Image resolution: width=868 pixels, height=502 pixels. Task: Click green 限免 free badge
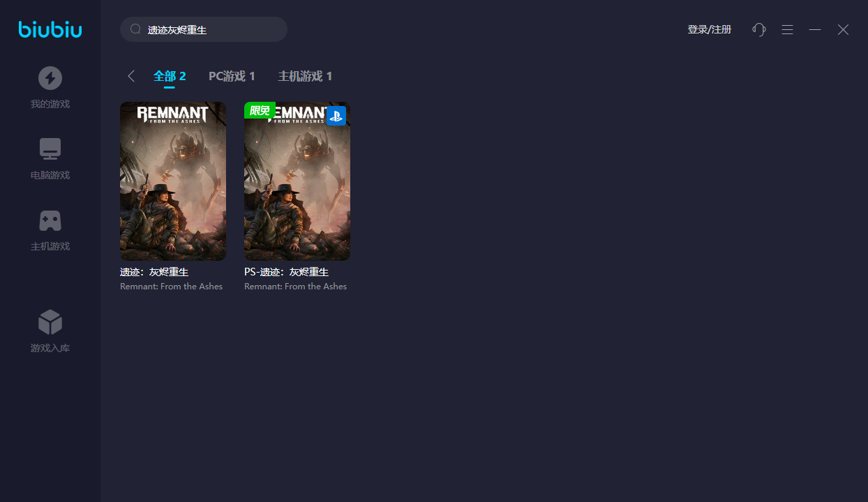[x=260, y=110]
